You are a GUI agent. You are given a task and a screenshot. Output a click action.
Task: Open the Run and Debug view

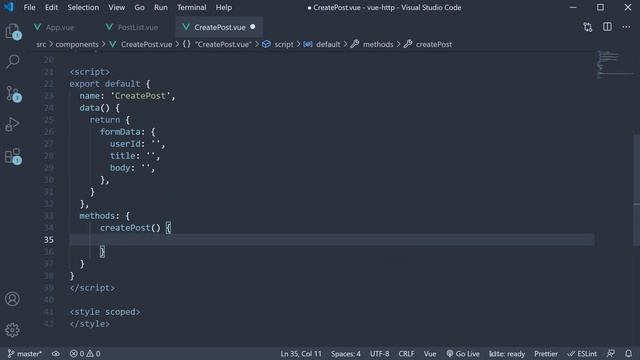[x=13, y=124]
